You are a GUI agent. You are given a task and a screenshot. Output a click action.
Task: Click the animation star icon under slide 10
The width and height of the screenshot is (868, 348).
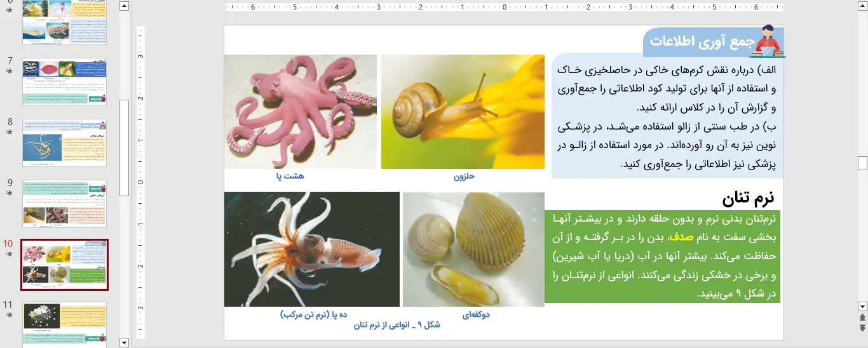tap(10, 254)
